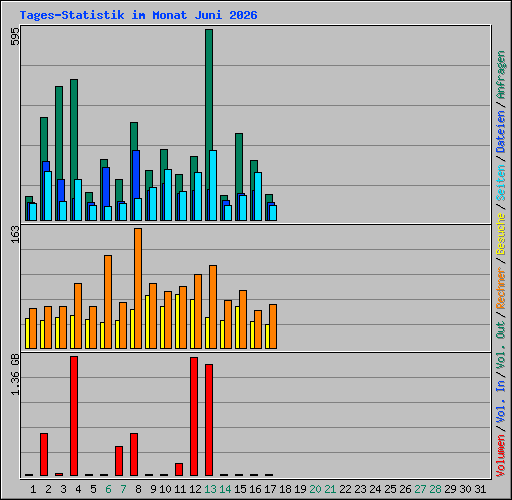This screenshot has height=500, width=512.
Task: Click the Dateien legend label
Action: [501, 132]
